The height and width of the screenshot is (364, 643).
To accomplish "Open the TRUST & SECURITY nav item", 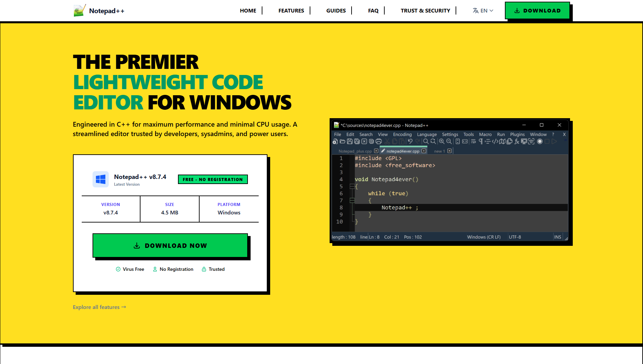I will (426, 10).
